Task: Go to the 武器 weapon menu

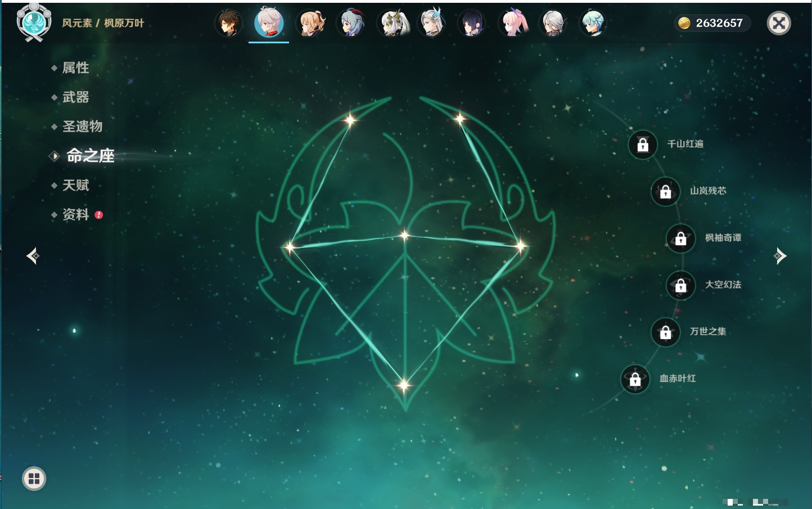Action: (75, 97)
